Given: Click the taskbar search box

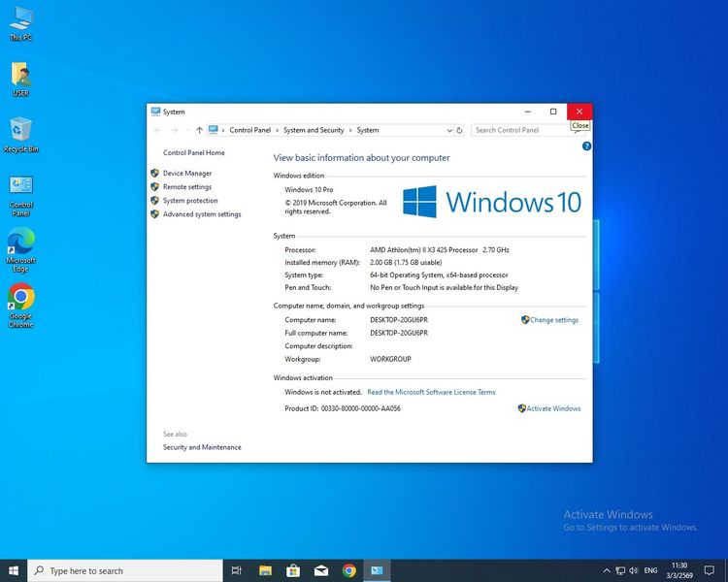Looking at the screenshot, I should click(125, 570).
